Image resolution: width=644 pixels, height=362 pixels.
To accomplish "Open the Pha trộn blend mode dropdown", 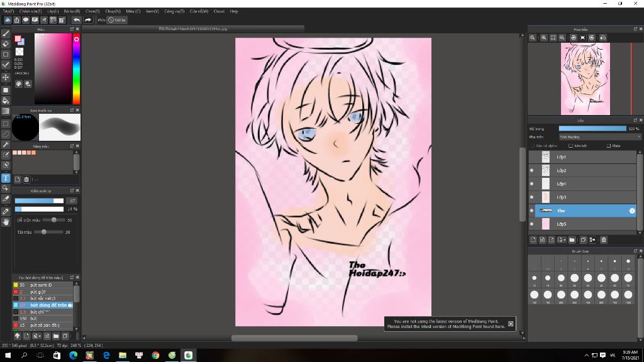I will 599,137.
